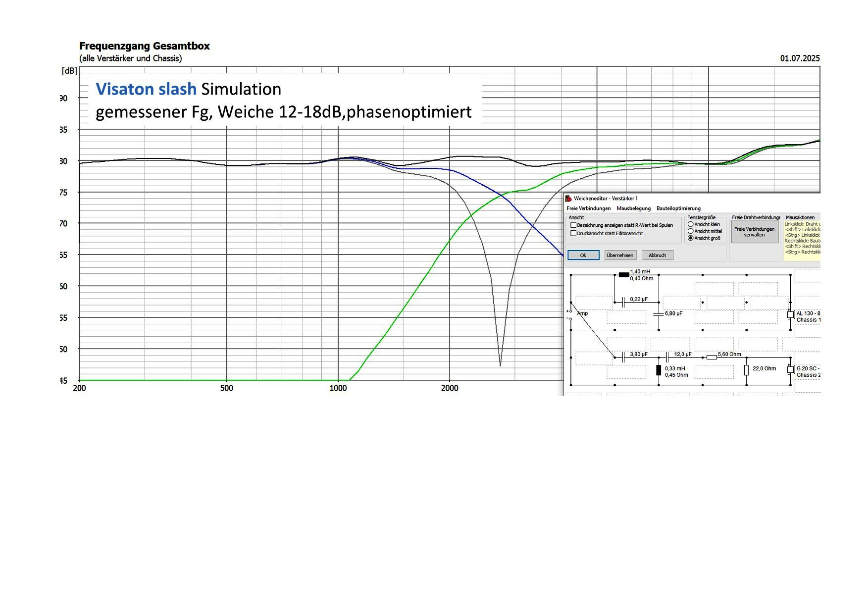Select the 1,40 mH inductor symbol

tap(624, 275)
